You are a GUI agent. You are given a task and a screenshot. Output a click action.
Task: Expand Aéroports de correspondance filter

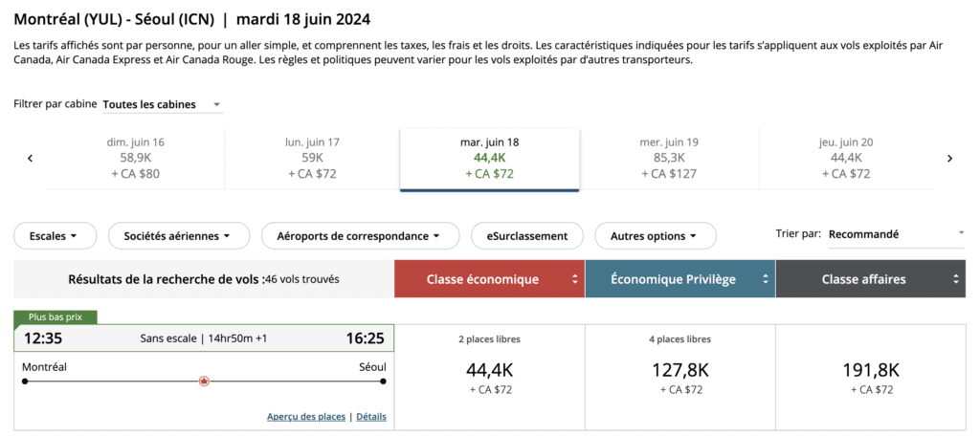[x=358, y=235]
